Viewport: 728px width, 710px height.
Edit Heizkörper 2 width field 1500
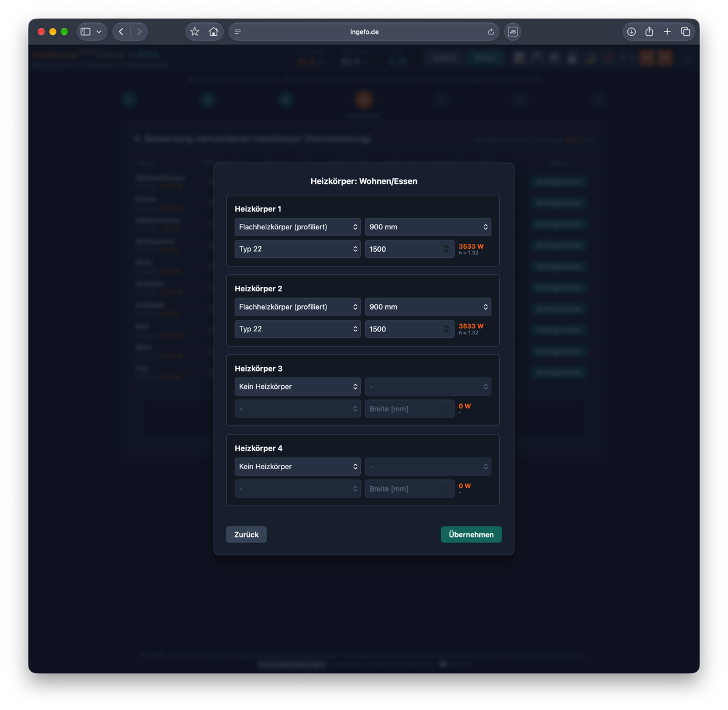click(x=409, y=329)
